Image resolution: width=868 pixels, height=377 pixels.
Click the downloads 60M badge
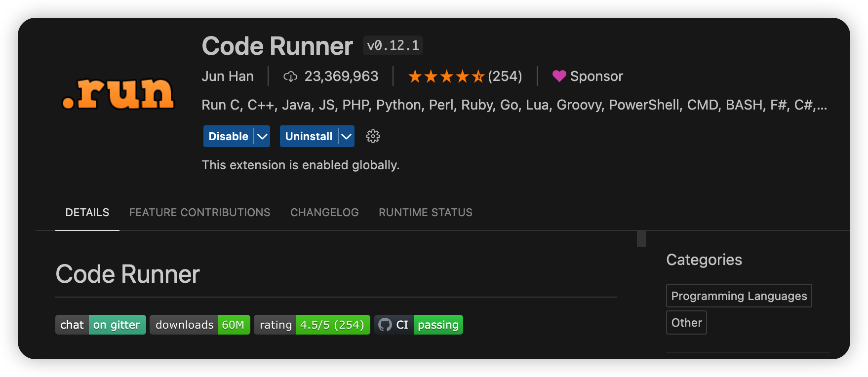(x=200, y=325)
